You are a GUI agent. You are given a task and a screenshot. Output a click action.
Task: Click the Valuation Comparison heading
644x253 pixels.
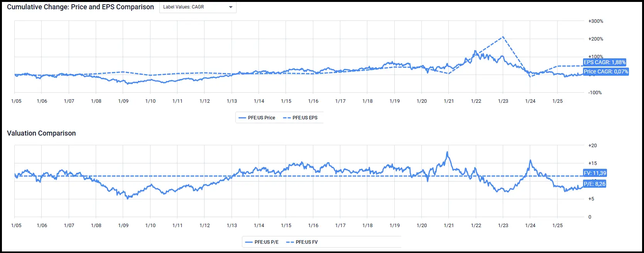pyautogui.click(x=41, y=133)
